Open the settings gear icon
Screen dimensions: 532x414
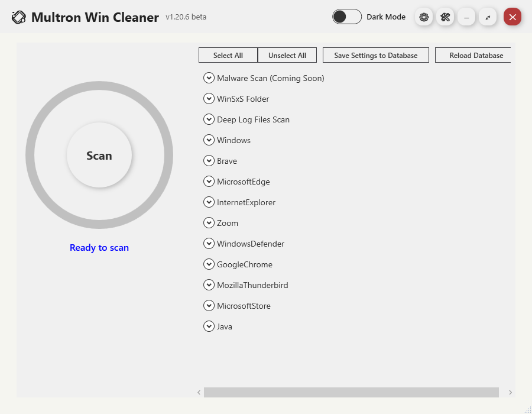pos(424,17)
